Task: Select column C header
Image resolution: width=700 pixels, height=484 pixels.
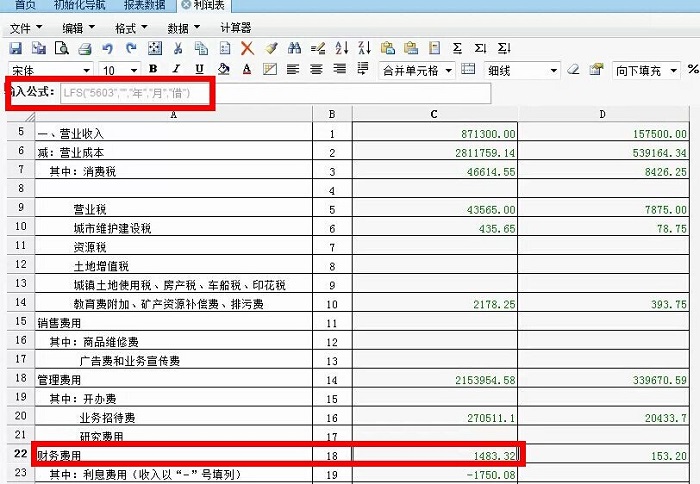Action: tap(434, 114)
